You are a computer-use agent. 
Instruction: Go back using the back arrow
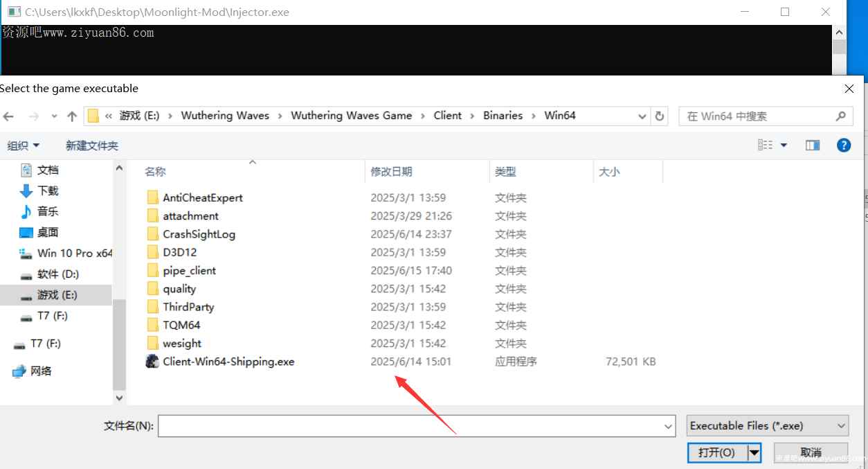point(10,116)
